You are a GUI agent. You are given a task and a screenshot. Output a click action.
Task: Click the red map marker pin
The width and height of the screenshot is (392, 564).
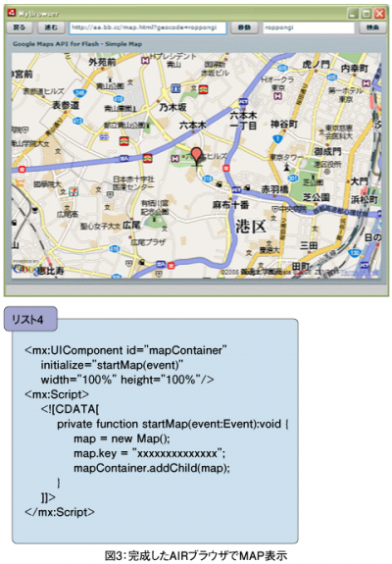click(x=196, y=156)
